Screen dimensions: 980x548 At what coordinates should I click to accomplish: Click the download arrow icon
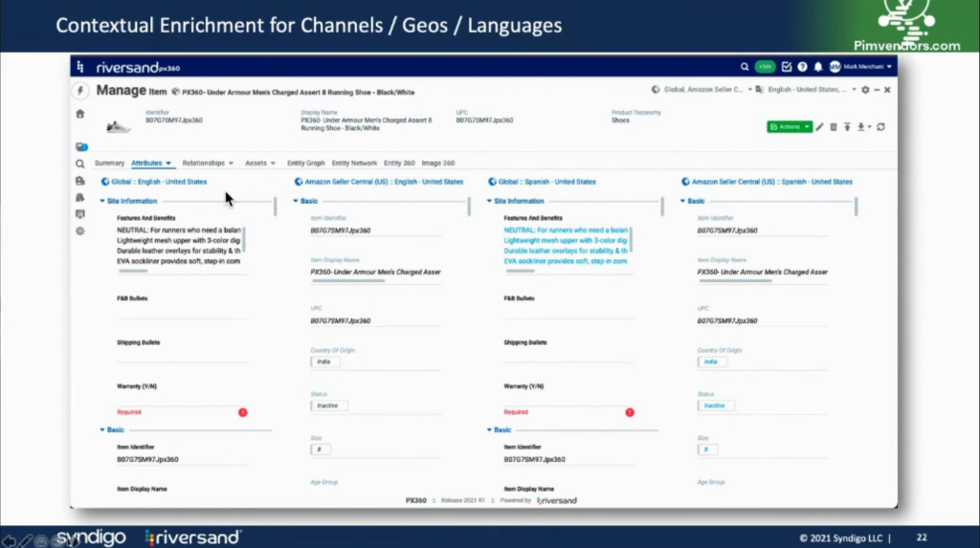[x=861, y=127]
